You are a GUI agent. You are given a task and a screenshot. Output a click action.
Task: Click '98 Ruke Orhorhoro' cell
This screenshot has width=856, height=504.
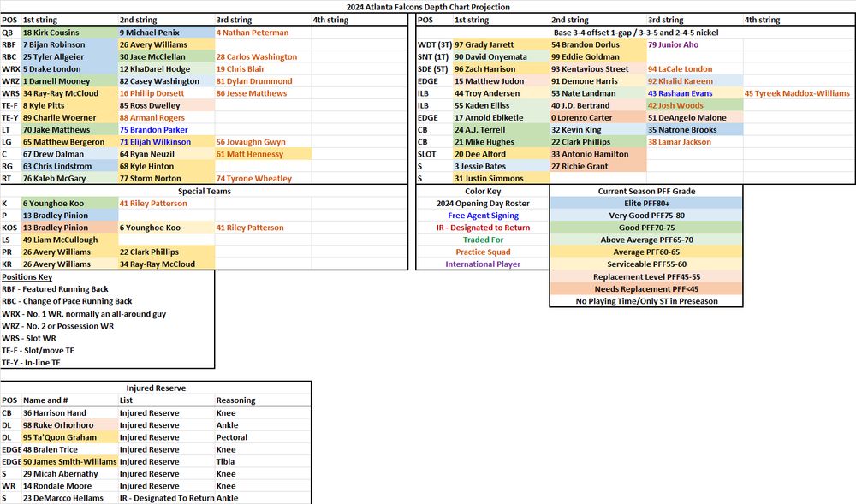[x=70, y=425]
